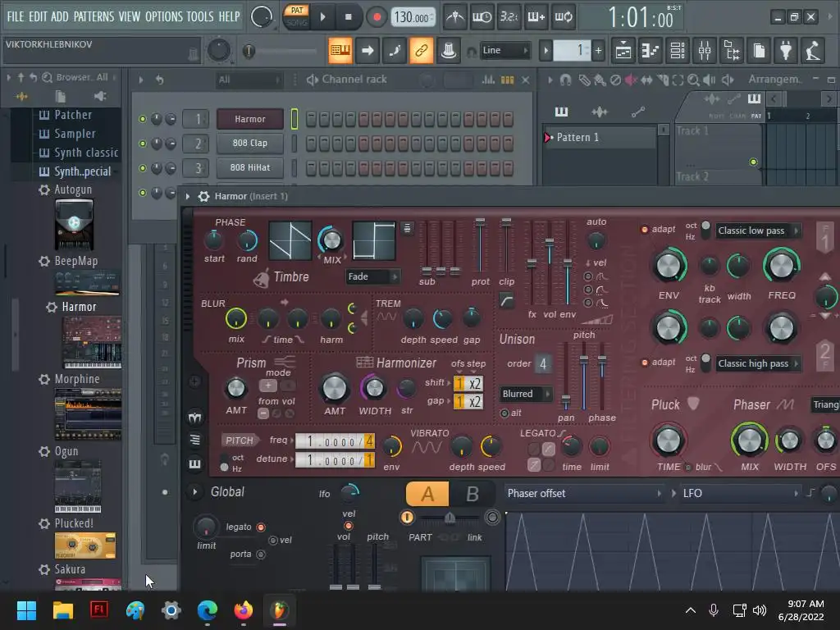
Task: Increase pattern number with plus button
Action: coord(598,51)
